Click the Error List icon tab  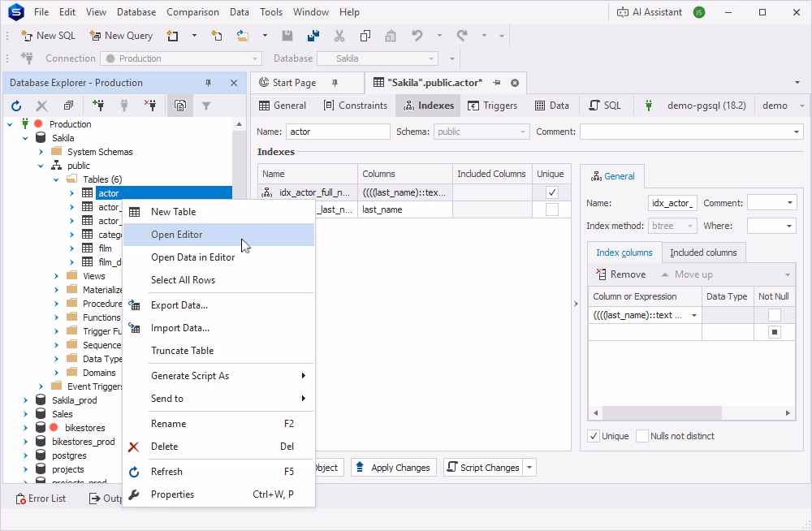pyautogui.click(x=41, y=499)
